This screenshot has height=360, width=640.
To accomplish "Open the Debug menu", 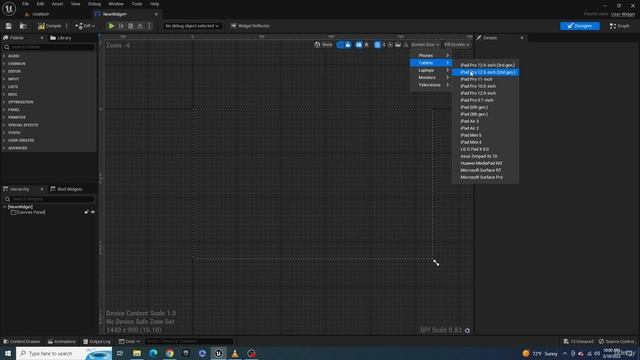I will pos(94,4).
